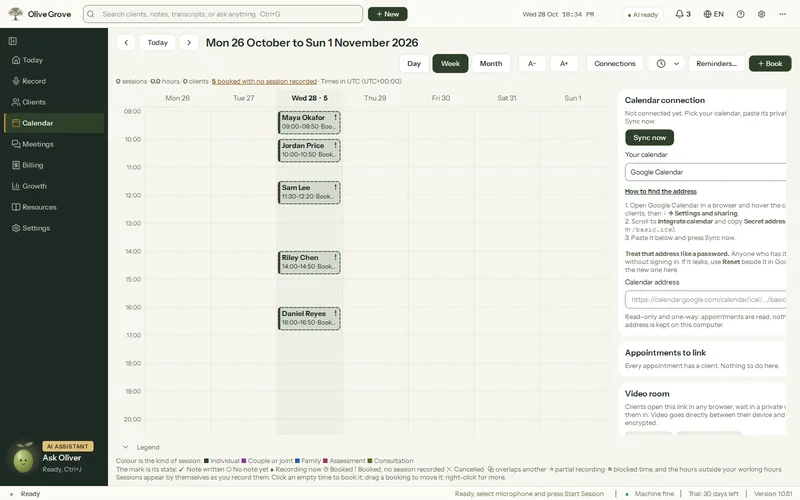The width and height of the screenshot is (800, 500).
Task: Click the Oliver olive avatar icon
Action: point(23,459)
